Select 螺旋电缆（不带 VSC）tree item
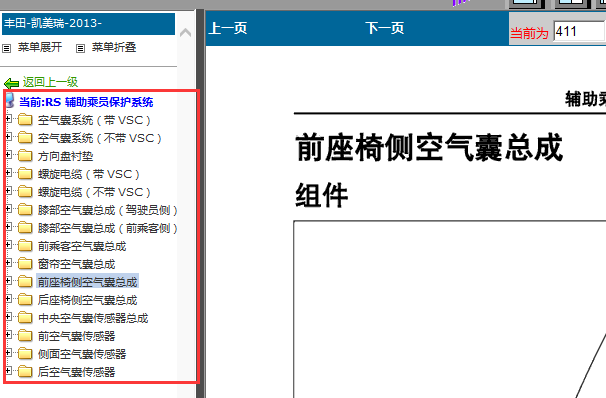The height and width of the screenshot is (398, 606). 94,192
